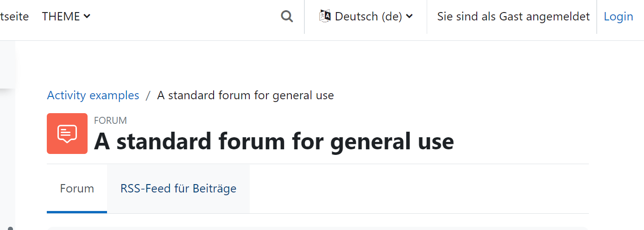The width and height of the screenshot is (644, 230).
Task: Open the Deutsch (de) language selector
Action: [x=366, y=17]
